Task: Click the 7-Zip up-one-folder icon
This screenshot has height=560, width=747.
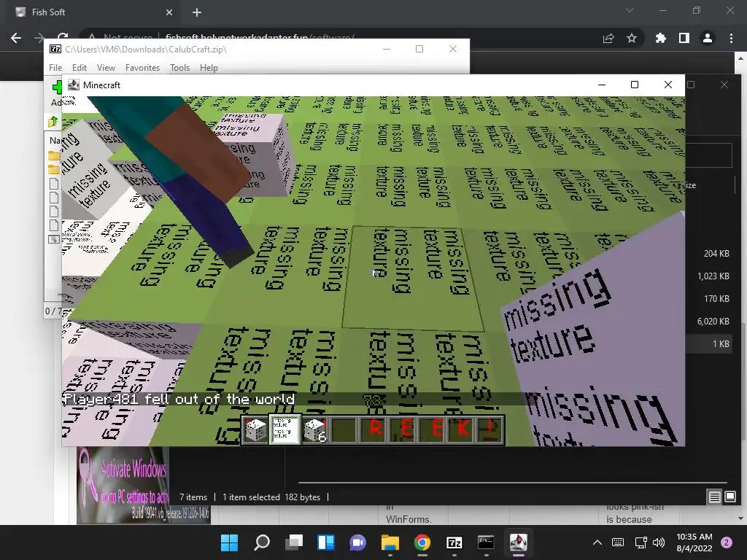Action: 53,122
